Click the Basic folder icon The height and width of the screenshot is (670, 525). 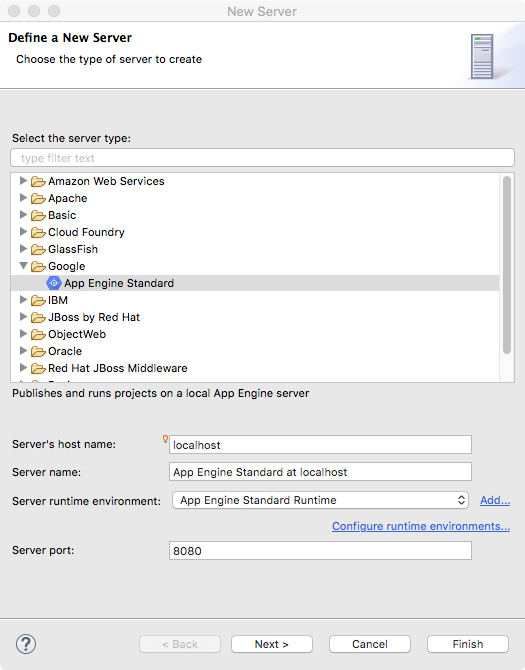pyautogui.click(x=38, y=215)
